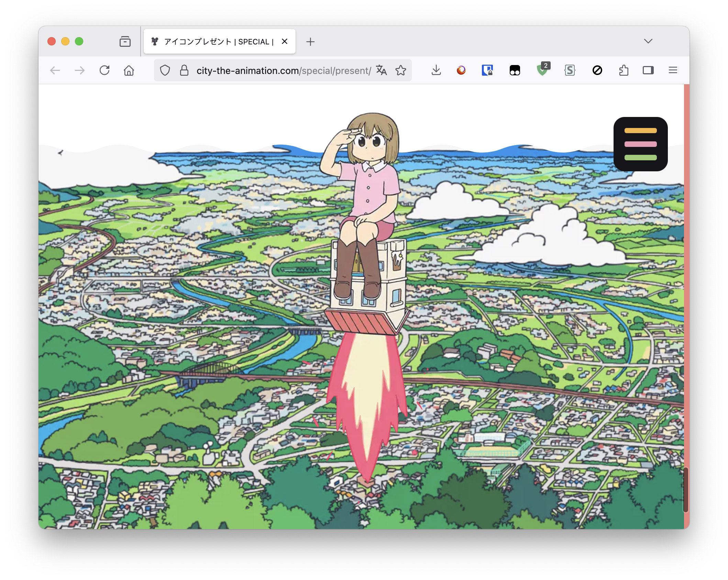
Task: Open the Extensions puzzle piece menu
Action: coord(624,71)
